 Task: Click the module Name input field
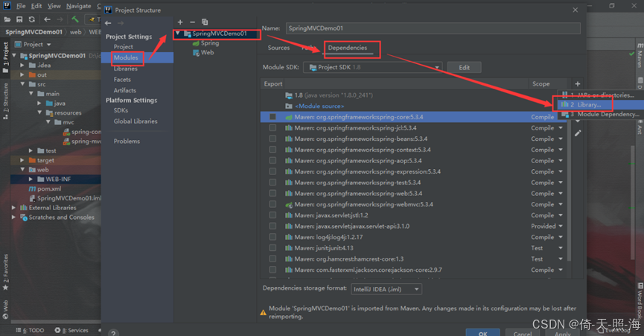click(x=433, y=28)
